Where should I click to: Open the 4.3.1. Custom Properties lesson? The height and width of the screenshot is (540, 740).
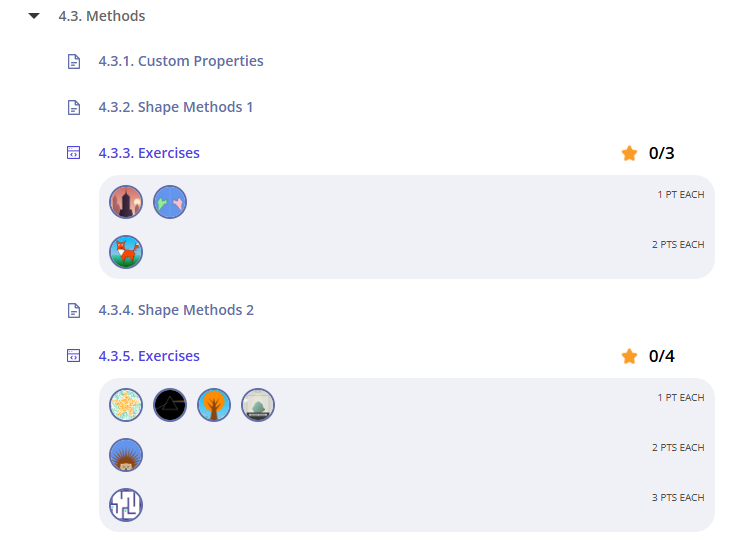click(x=181, y=61)
